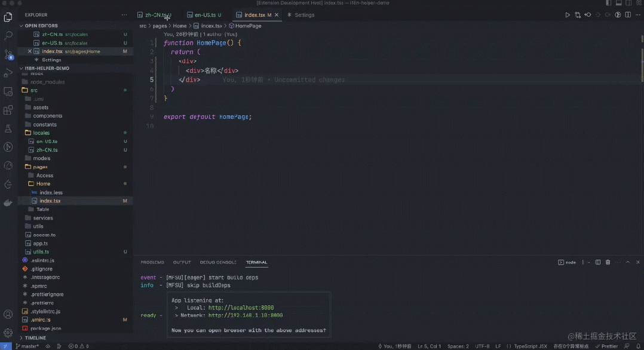
Task: Open the Extensions view icon
Action: tap(8, 110)
